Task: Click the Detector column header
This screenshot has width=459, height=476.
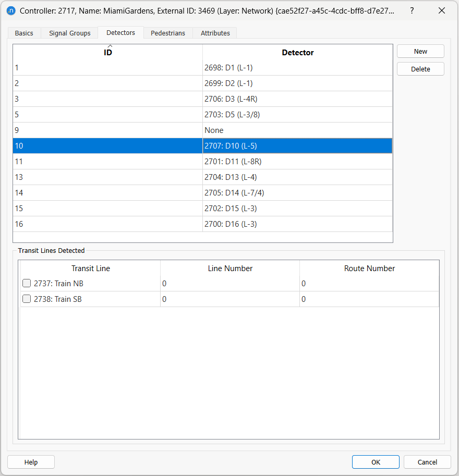Action: [297, 52]
